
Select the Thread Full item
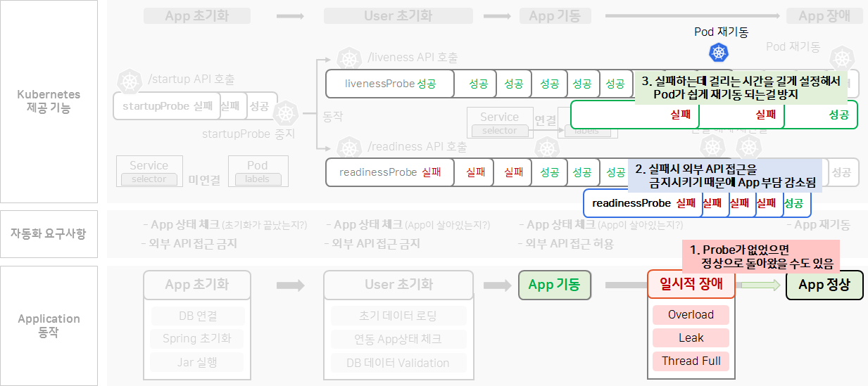pyautogui.click(x=691, y=361)
